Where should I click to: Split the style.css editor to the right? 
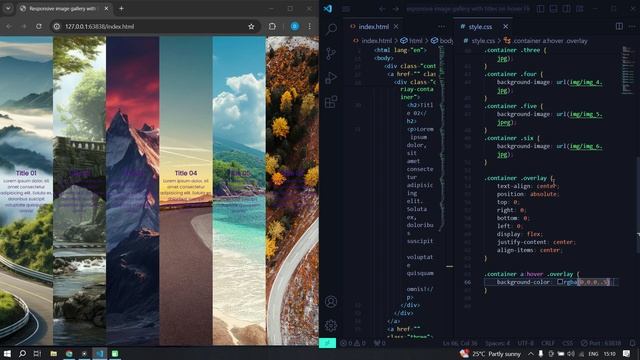[x=619, y=27]
